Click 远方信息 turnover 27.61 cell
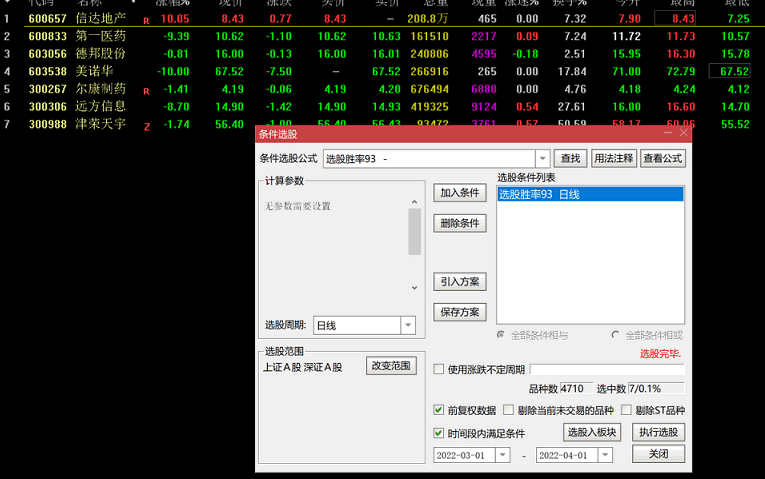Viewport: 765px width, 479px height. tap(571, 106)
